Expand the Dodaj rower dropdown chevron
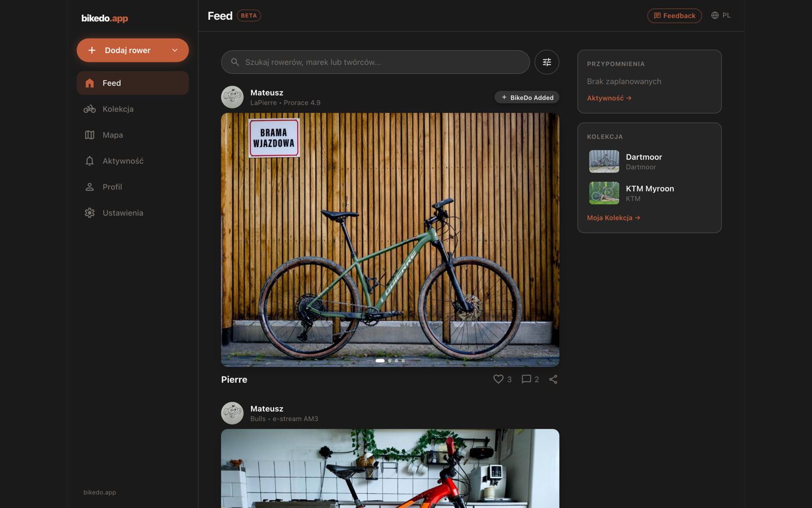Screen dimensions: 812x508 (x=175, y=50)
